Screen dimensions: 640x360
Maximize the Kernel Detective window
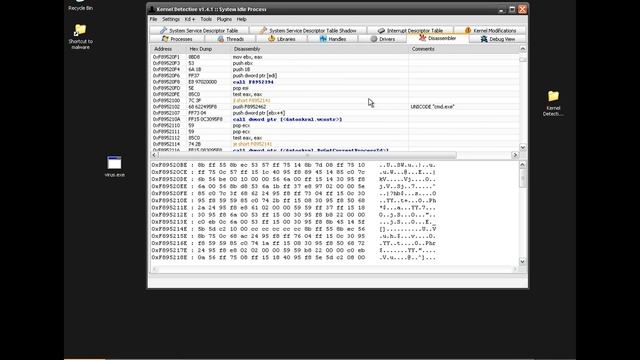point(512,9)
